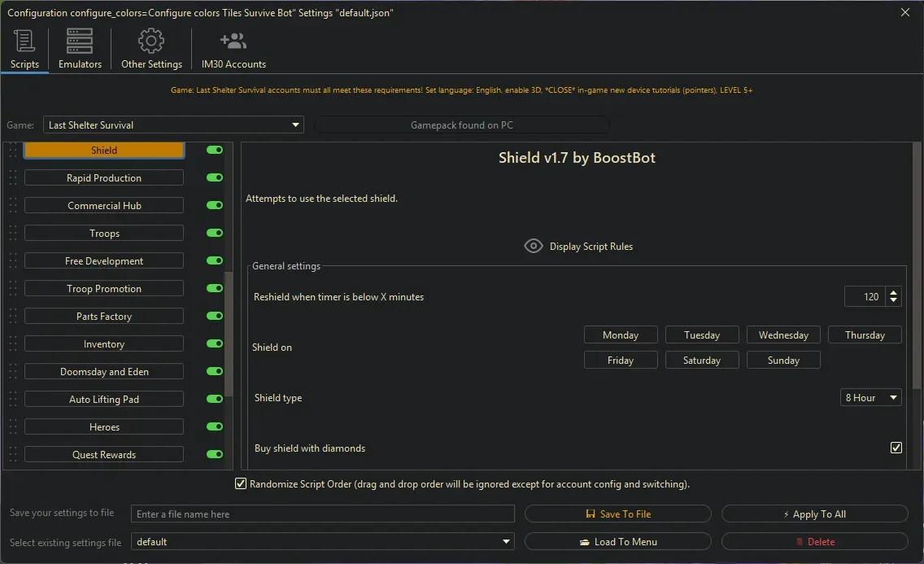Open the Heroes script settings
924x564 pixels.
point(104,427)
